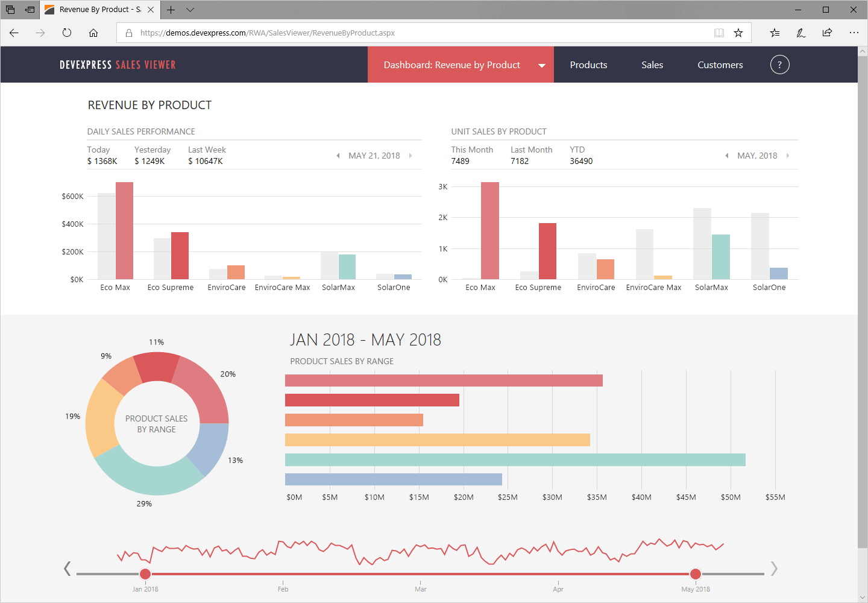Close the Revenue By Product tab

151,10
